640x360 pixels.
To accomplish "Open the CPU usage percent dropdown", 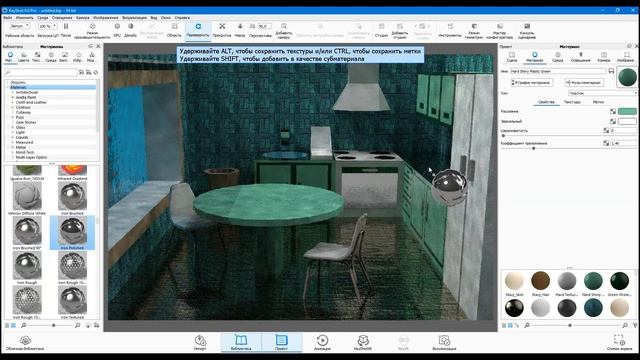I will tap(47, 26).
